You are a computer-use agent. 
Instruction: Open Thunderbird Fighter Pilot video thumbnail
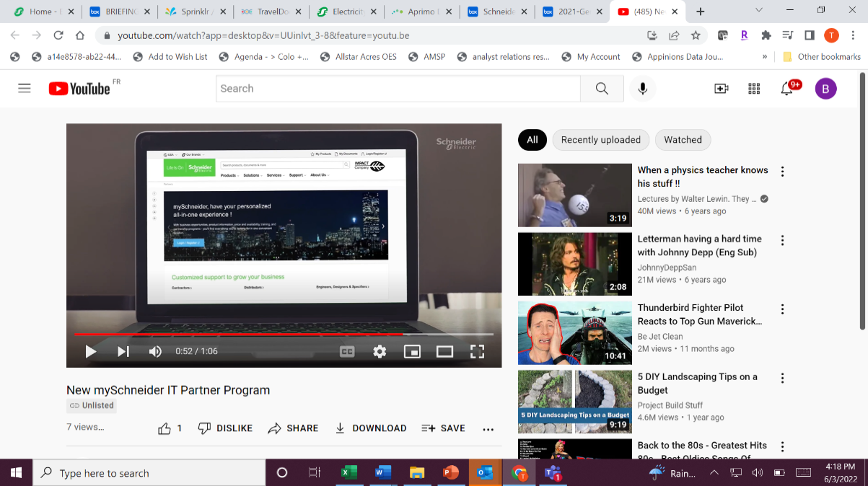[x=575, y=333]
